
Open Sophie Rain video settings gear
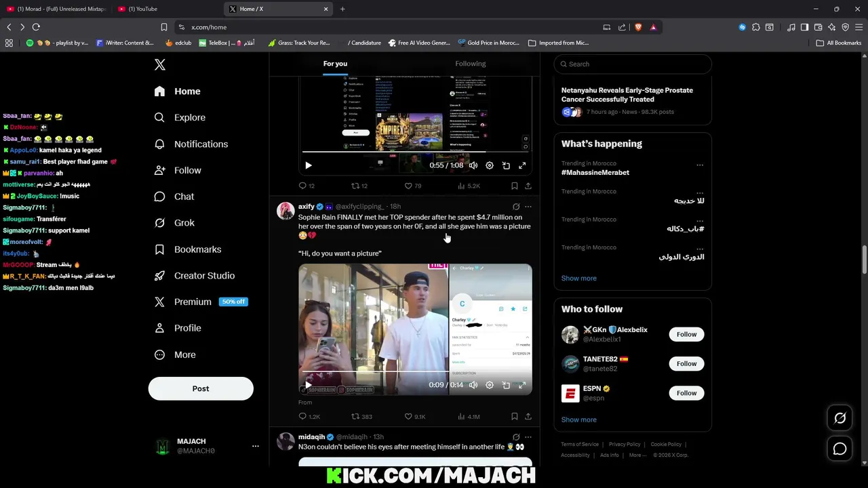coord(490,385)
